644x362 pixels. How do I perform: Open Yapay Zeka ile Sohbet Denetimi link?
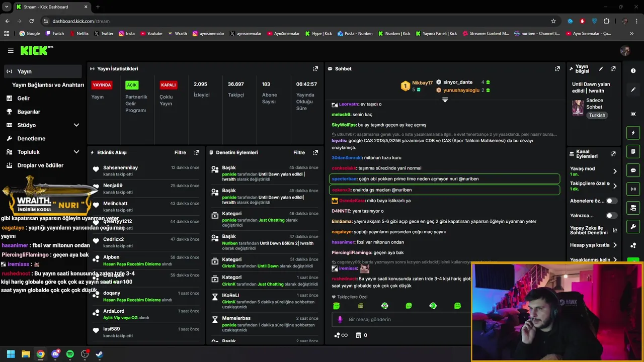coord(594,230)
